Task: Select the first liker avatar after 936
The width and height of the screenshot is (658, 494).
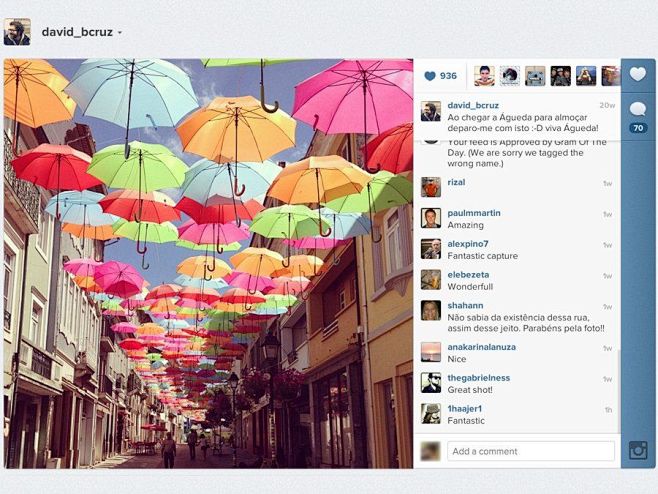Action: coord(484,76)
